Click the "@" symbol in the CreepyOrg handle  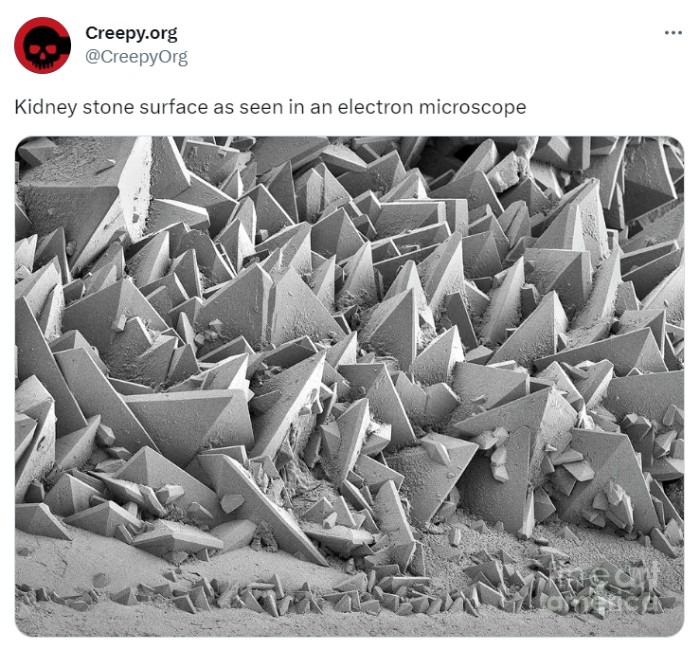(92, 57)
